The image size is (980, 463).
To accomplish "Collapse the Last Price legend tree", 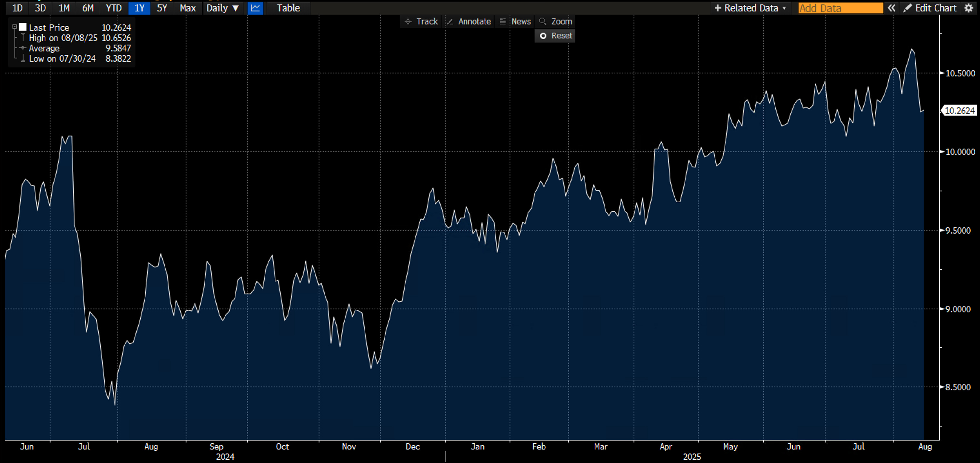I will (x=15, y=27).
